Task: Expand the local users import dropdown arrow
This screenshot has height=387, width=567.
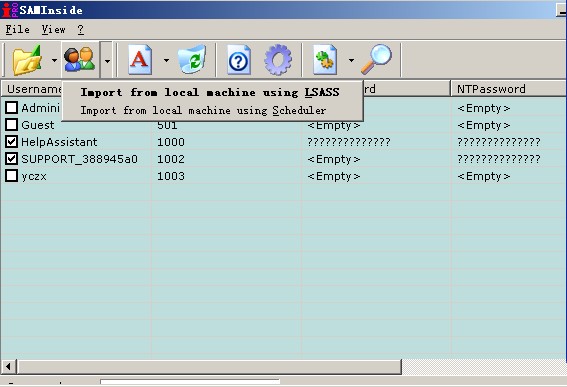Action: [107, 61]
